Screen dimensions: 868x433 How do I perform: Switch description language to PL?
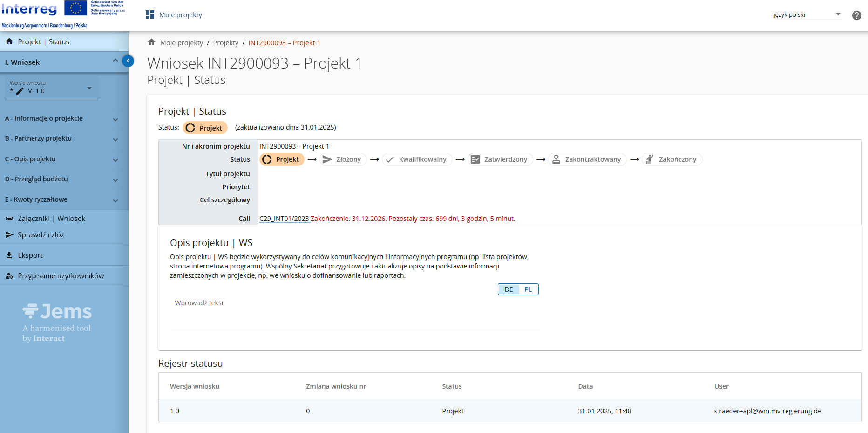(528, 289)
